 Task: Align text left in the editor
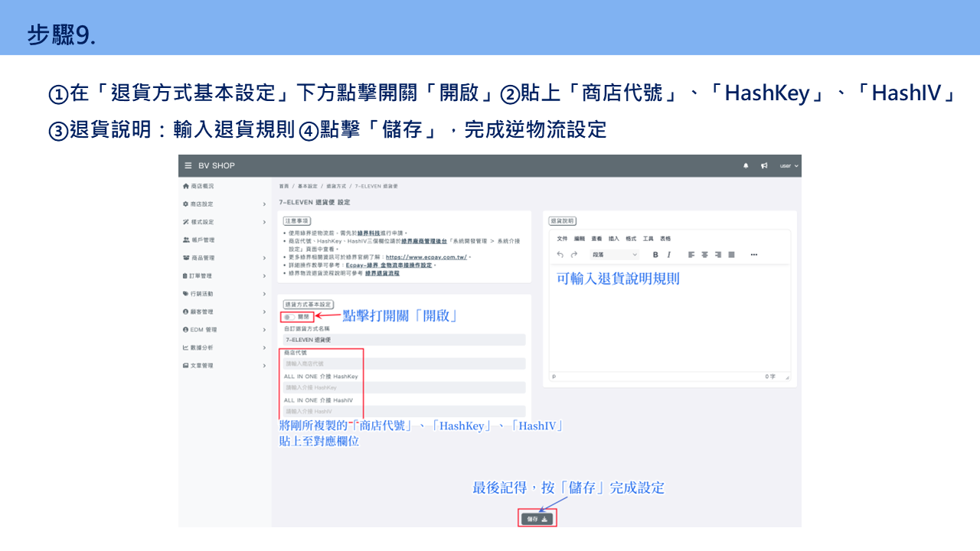[x=691, y=254]
